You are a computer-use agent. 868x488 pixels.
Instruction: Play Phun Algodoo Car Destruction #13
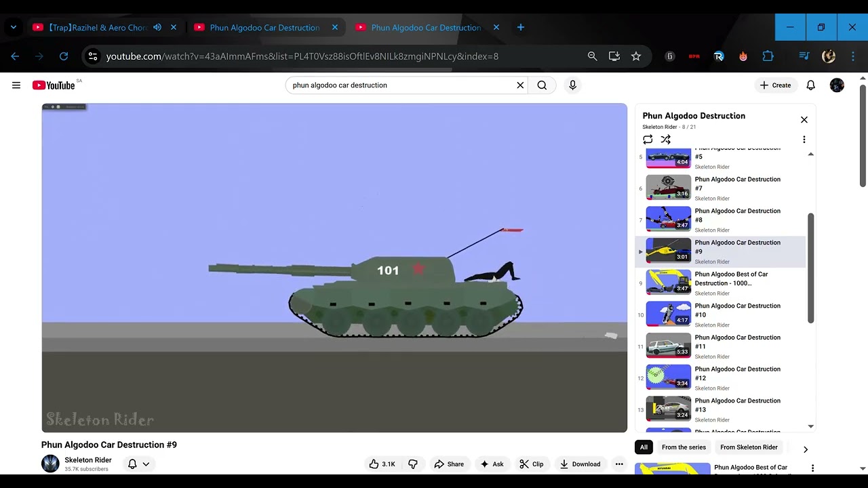(720, 409)
